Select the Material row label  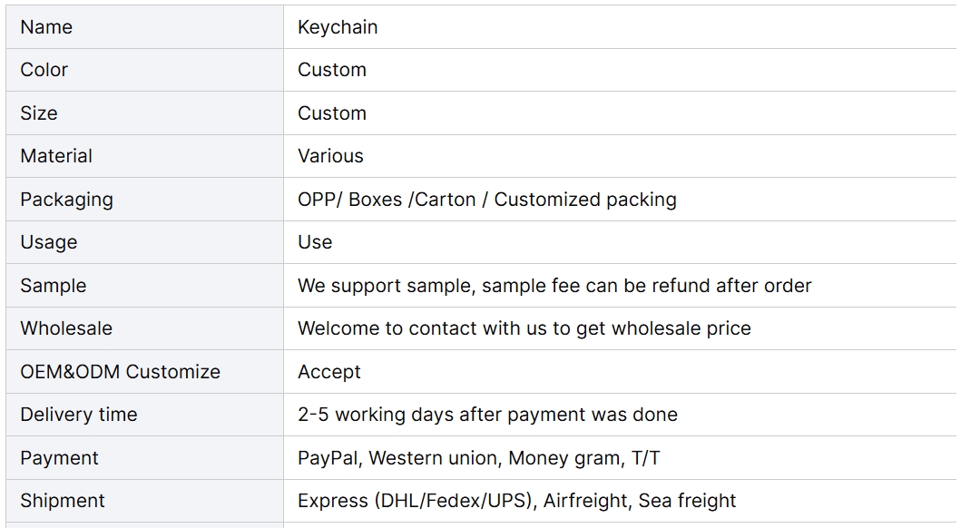(56, 156)
